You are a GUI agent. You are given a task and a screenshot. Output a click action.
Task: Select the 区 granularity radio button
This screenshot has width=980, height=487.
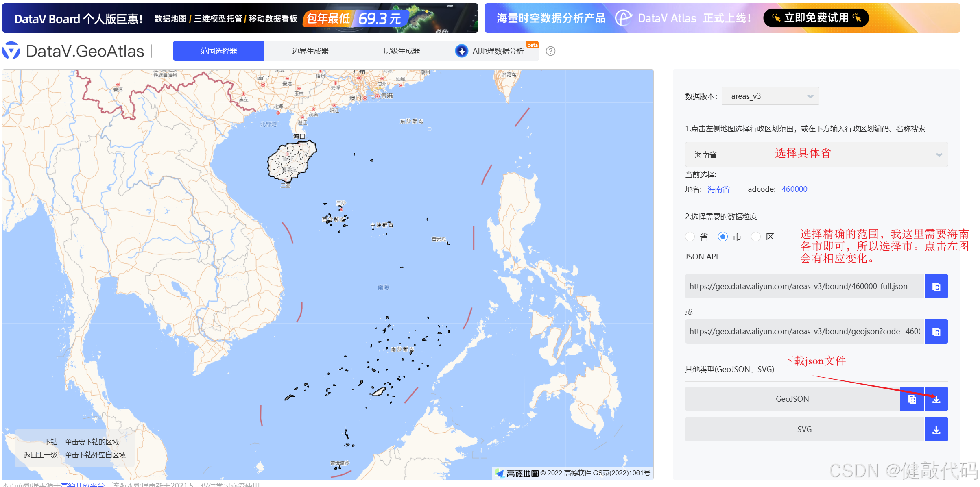[x=755, y=237]
